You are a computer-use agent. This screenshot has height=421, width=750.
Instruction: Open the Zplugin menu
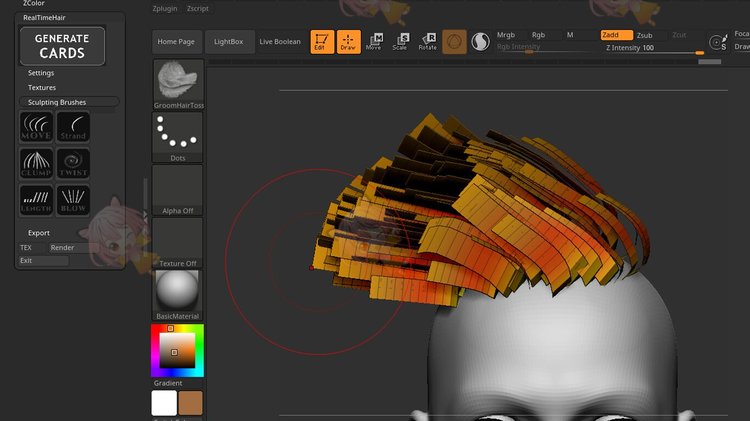(165, 8)
